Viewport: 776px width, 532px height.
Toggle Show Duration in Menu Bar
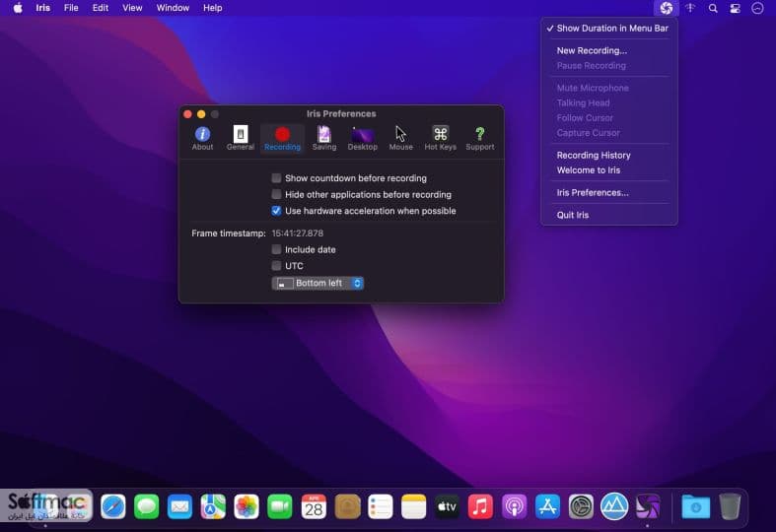609,29
